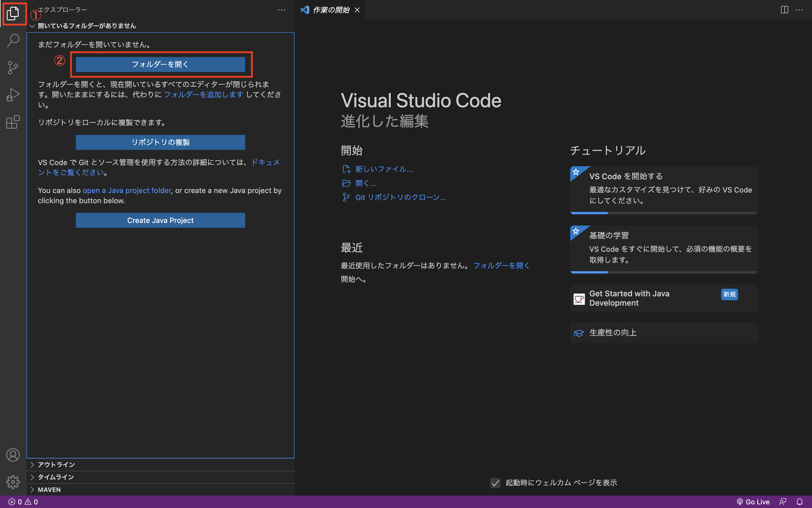Open the Search view icon
812x508 pixels.
[x=13, y=40]
